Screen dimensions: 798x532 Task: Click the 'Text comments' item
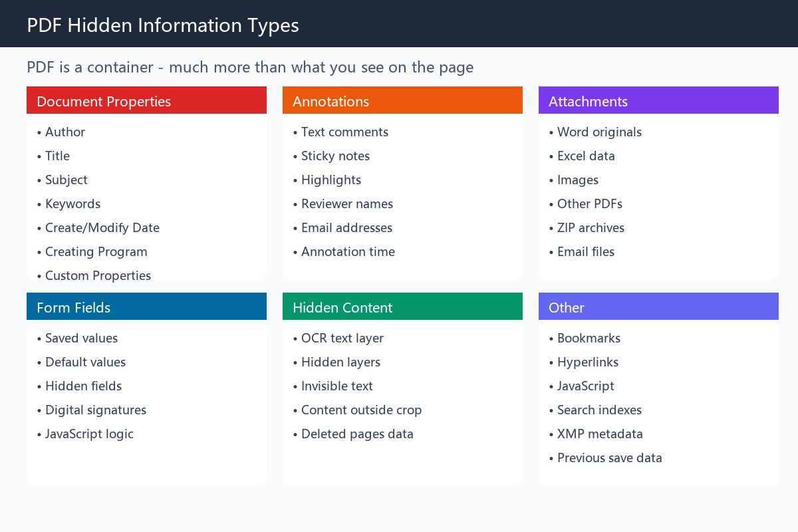340,132
